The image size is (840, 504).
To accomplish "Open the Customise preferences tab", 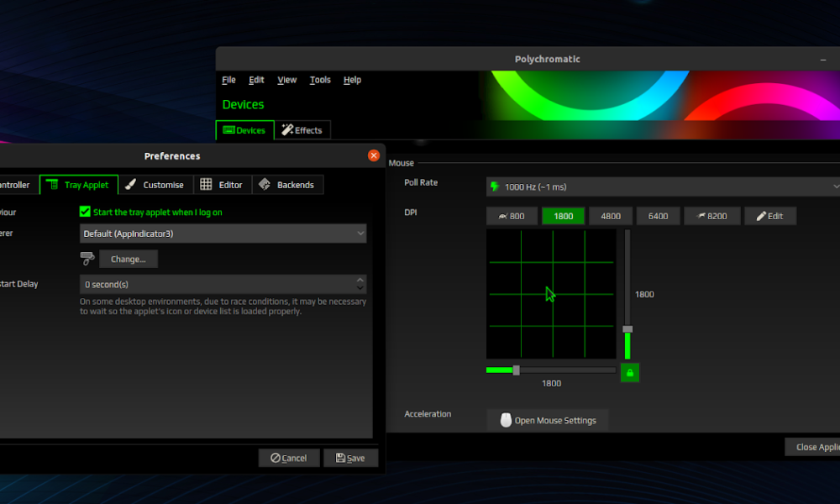I will (155, 185).
